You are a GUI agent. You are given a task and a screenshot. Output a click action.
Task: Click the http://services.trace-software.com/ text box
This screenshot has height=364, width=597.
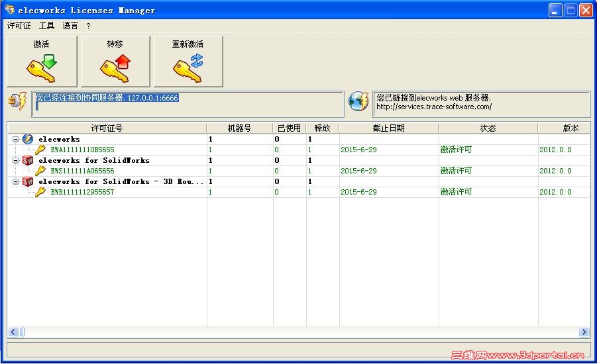[482, 104]
